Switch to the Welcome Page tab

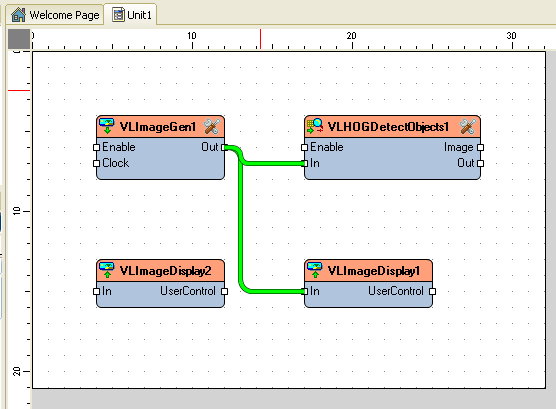[55, 15]
